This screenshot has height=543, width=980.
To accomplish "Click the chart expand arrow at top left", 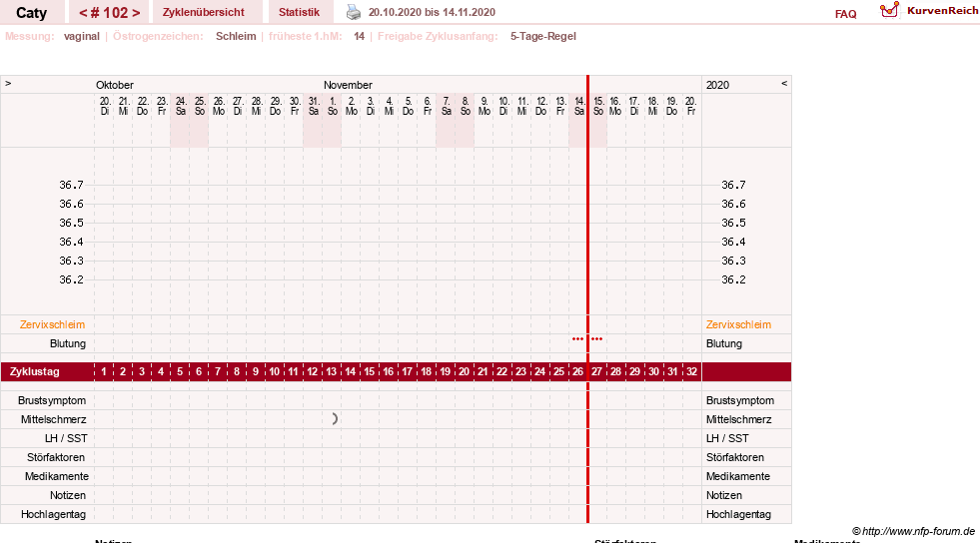I will click(x=8, y=83).
